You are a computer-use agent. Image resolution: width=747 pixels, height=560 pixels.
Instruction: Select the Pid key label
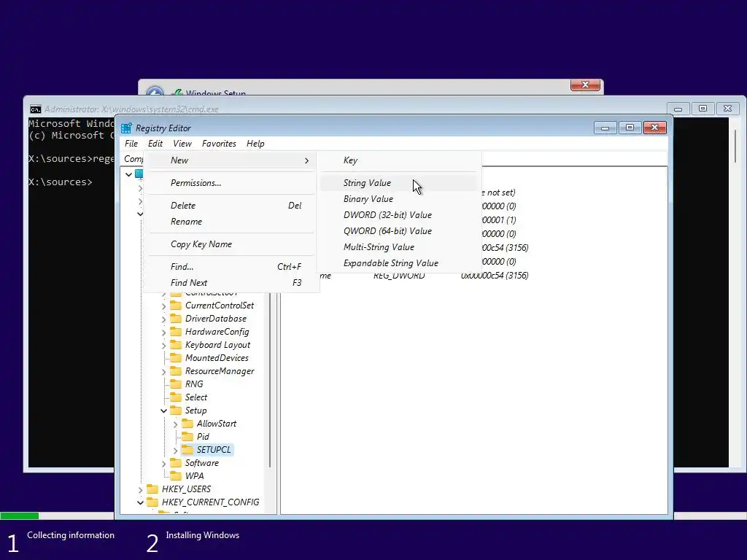pos(203,436)
